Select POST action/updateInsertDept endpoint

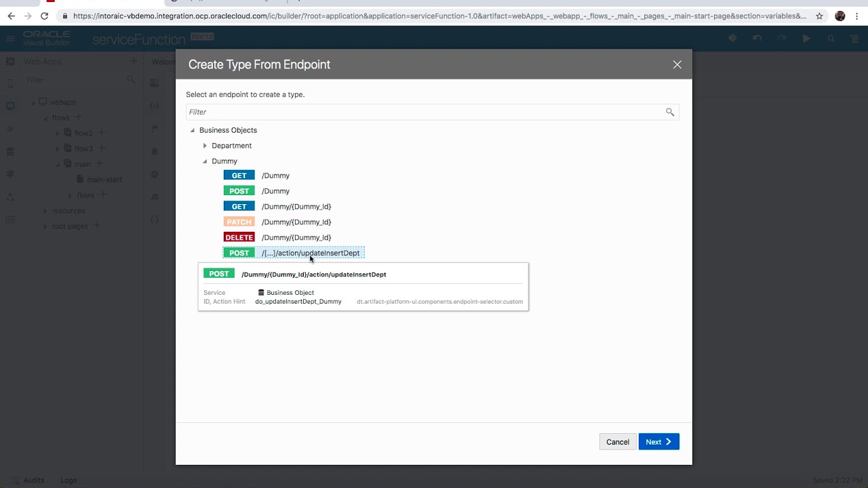(294, 253)
